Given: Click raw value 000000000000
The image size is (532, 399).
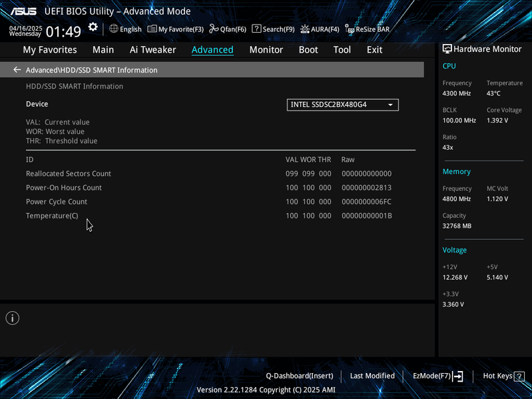Looking at the screenshot, I should click(x=366, y=173).
